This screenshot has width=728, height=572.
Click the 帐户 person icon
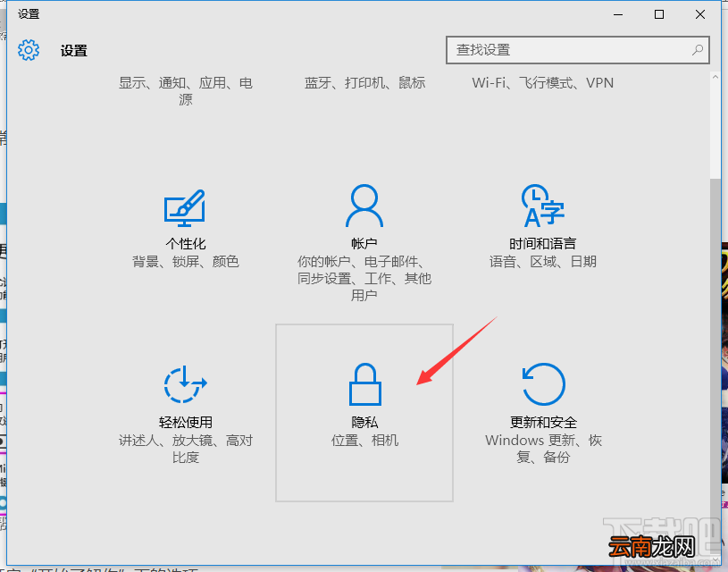coord(364,206)
